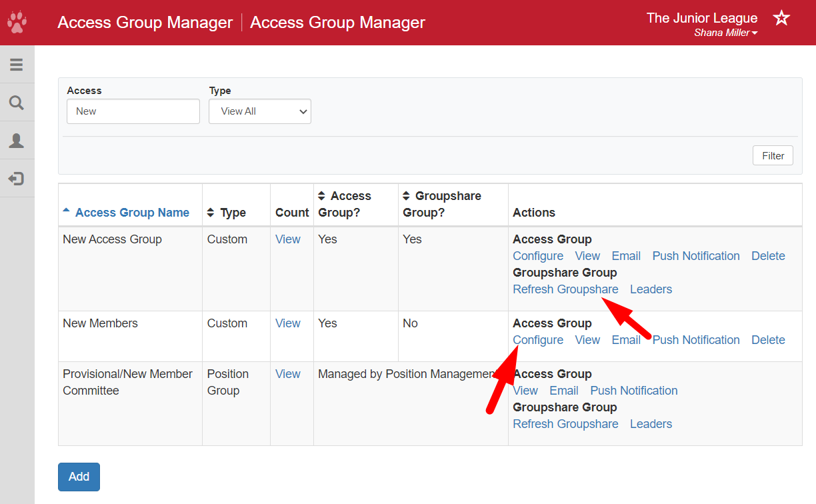Screen dimensions: 816x504
Task: Refresh Groupshare for New Access Group
Action: point(565,289)
